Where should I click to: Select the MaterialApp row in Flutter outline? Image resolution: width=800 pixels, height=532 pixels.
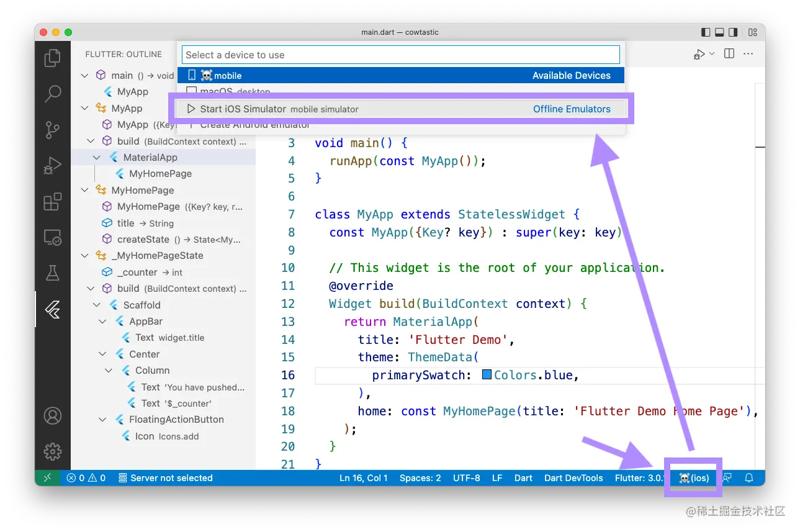point(163,158)
